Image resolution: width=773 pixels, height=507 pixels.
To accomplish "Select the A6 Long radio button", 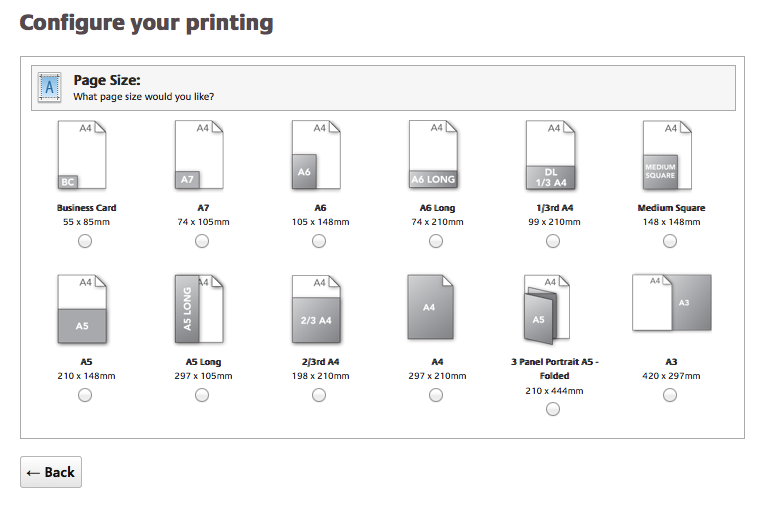I will pos(436,241).
